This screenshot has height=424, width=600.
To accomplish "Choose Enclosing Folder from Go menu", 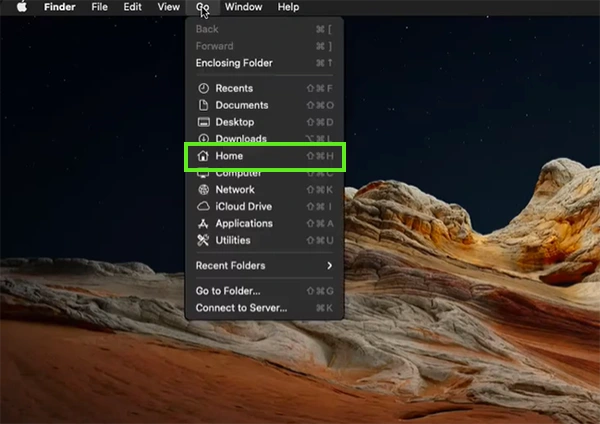I will pos(264,63).
